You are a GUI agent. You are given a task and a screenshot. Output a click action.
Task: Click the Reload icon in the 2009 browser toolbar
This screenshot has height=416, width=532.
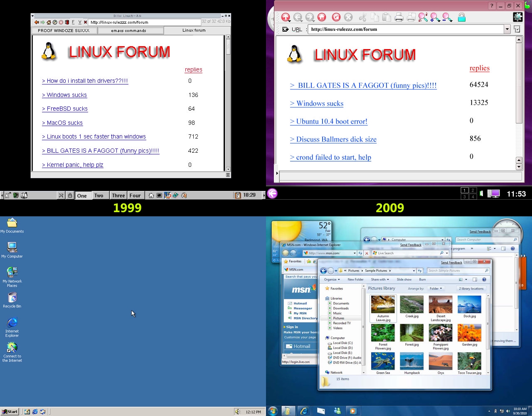[336, 17]
